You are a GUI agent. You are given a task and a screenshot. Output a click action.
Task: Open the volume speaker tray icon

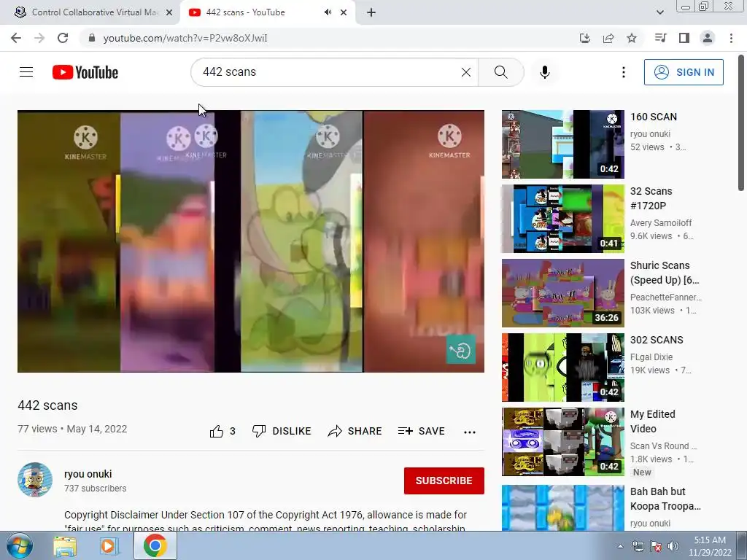point(673,546)
